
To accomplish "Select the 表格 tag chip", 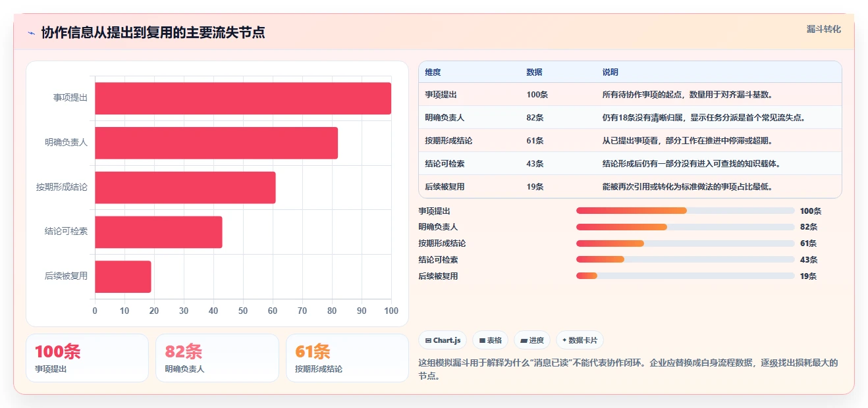I will click(x=490, y=340).
